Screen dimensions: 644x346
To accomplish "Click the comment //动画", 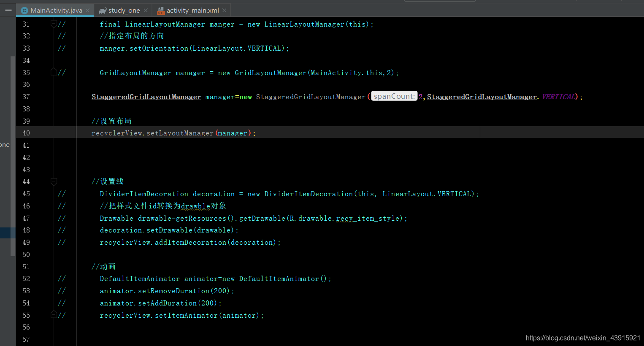I will [103, 267].
